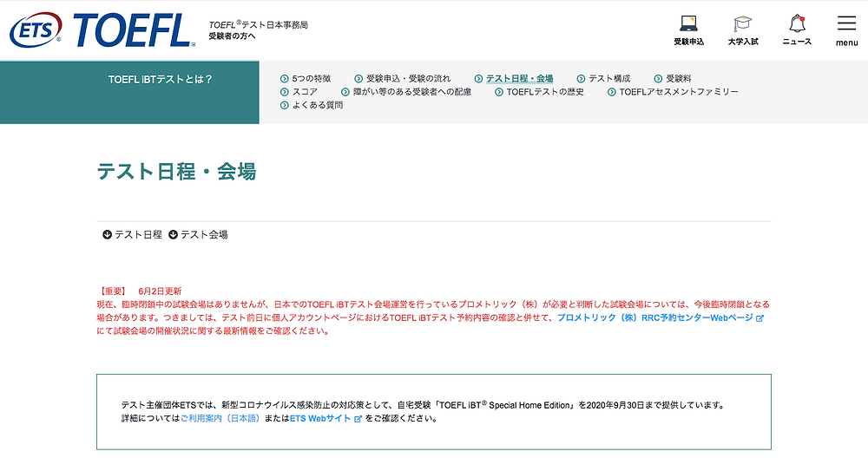Open the 大学入試 graduation cap icon
Viewport: 868px width, 458px height.
coord(743,23)
